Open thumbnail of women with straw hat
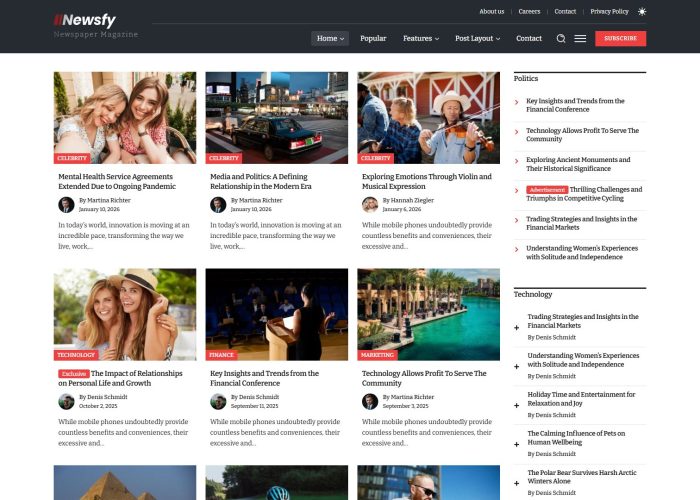This screenshot has width=700, height=500. click(x=125, y=314)
